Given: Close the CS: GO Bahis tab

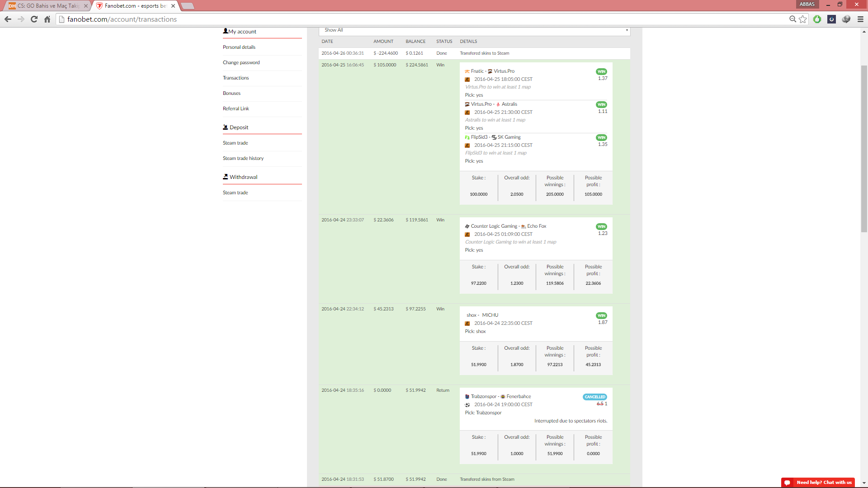Looking at the screenshot, I should point(86,6).
